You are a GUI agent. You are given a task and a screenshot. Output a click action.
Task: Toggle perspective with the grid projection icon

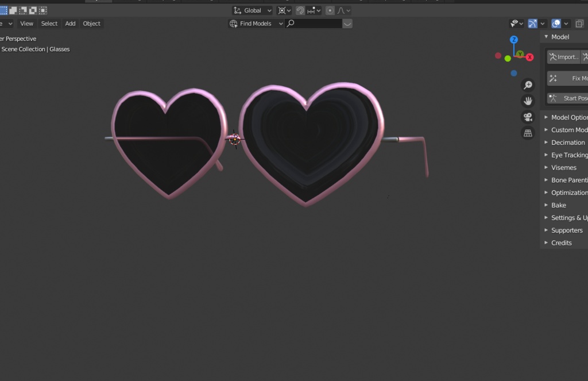(x=528, y=133)
